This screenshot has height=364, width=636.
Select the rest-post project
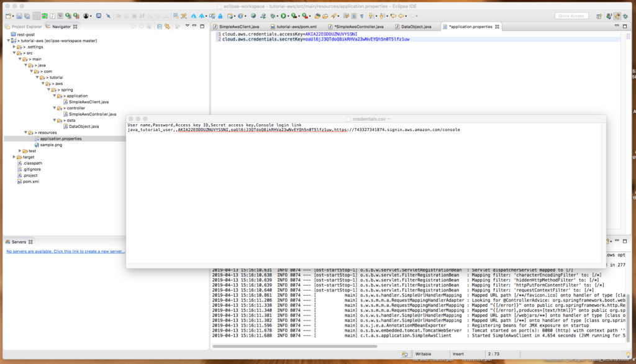coord(25,35)
